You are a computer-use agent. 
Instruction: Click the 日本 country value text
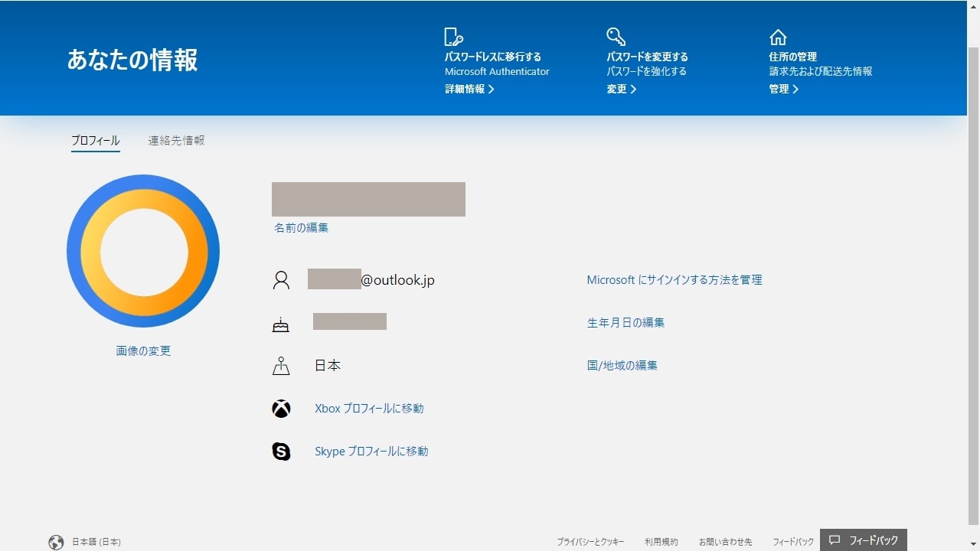328,366
